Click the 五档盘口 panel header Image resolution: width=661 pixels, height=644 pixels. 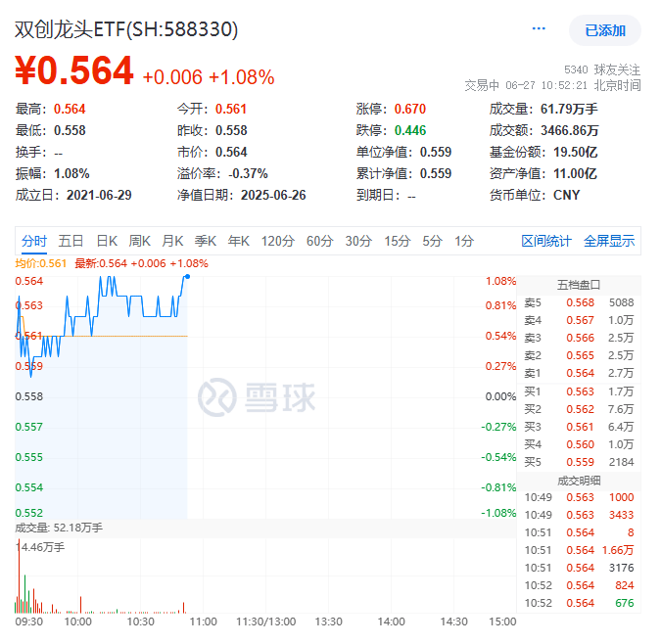579,285
